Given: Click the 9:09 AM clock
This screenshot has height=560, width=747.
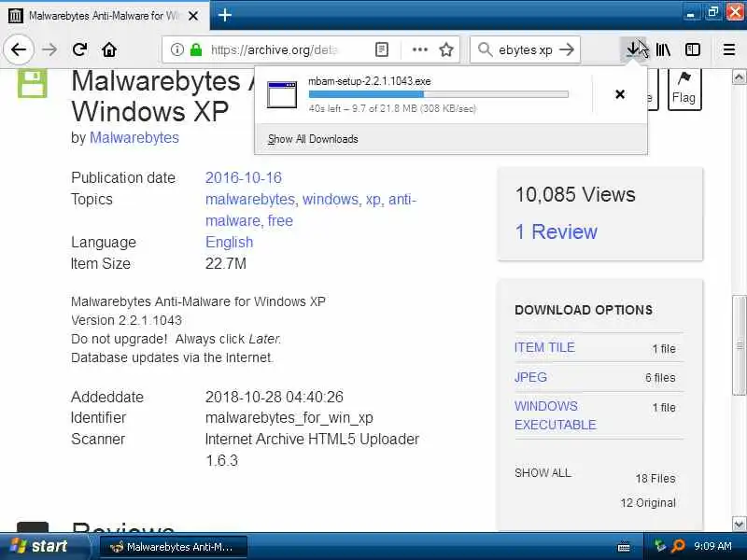Looking at the screenshot, I should (712, 546).
